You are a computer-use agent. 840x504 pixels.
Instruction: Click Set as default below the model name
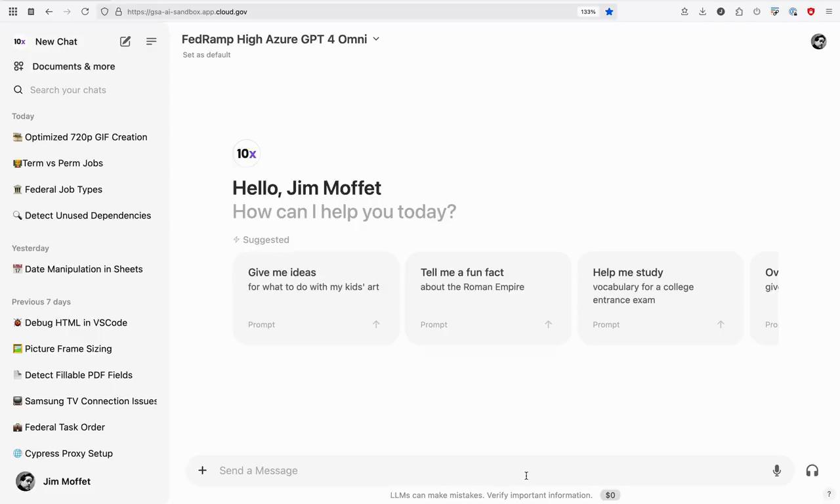(x=206, y=54)
